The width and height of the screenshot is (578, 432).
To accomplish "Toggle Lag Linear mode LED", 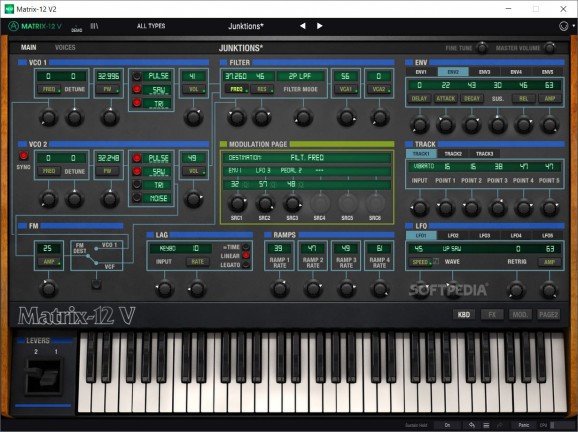I will pos(246,255).
